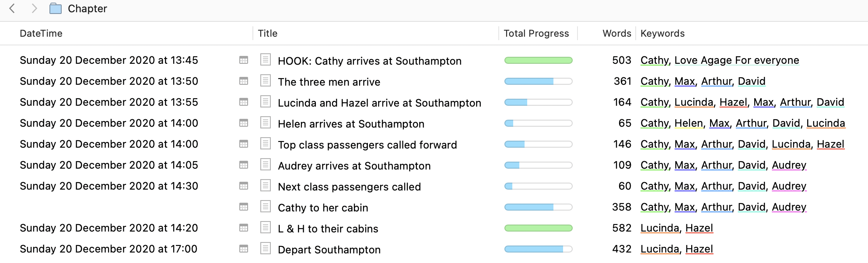
Task: Select the Top class passengers called forward row
Action: click(434, 144)
